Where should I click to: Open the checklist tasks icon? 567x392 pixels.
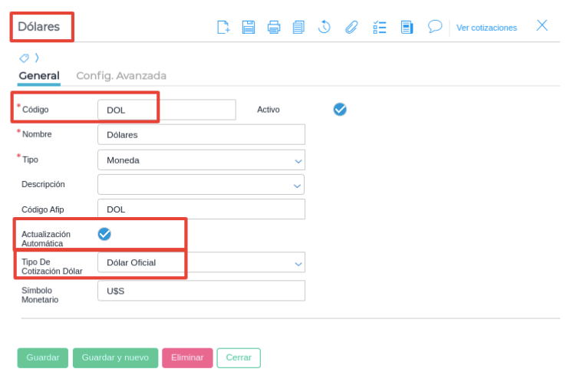(379, 27)
